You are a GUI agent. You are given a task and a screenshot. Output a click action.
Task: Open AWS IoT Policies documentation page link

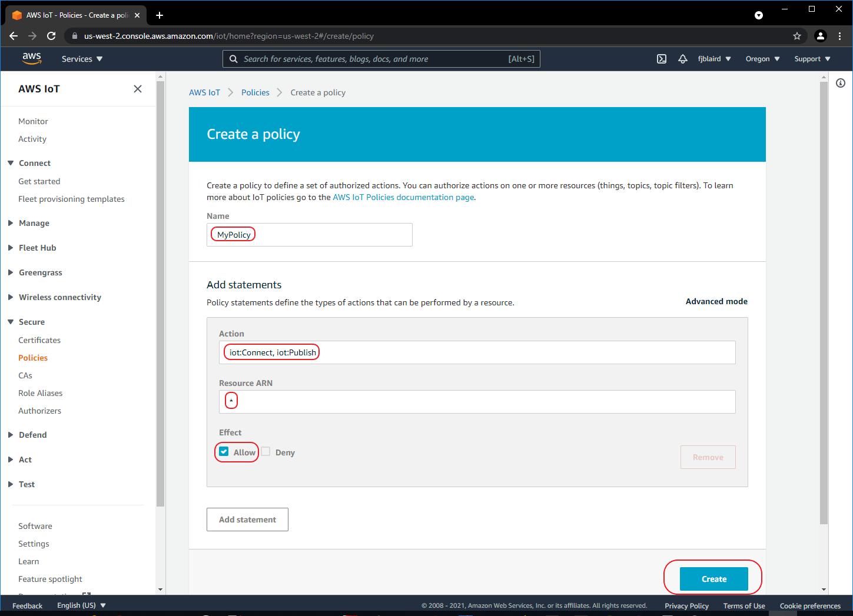click(x=403, y=197)
